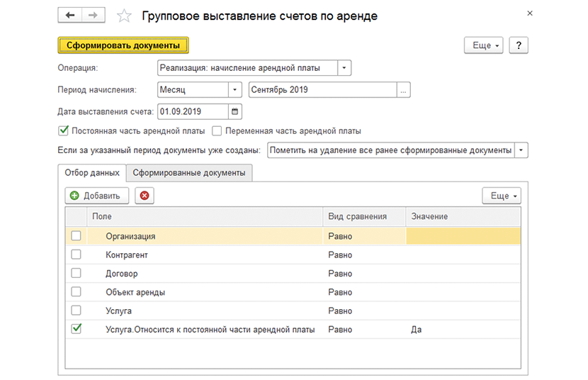Expand existing documents action dropdown
Image resolution: width=588 pixels, height=380 pixels.
coord(521,150)
